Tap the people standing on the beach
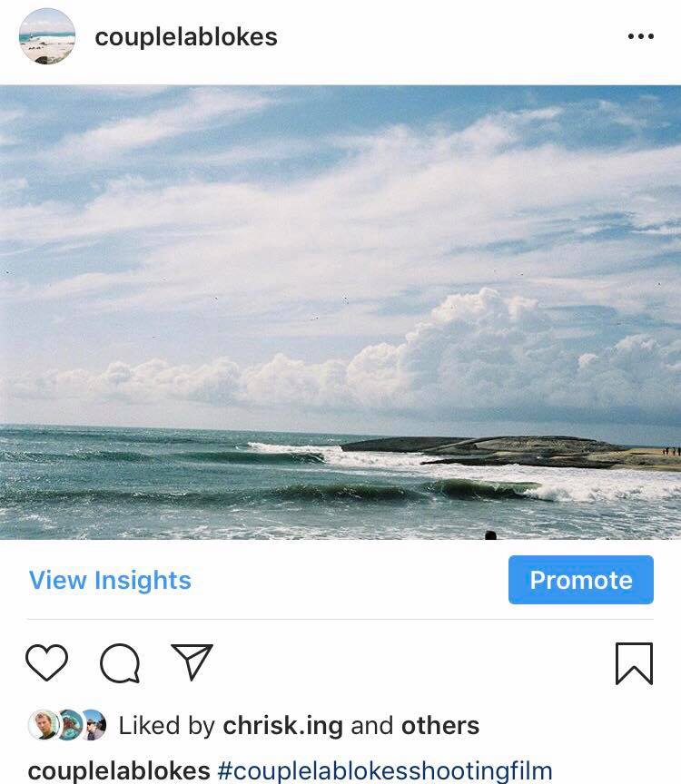 670,451
